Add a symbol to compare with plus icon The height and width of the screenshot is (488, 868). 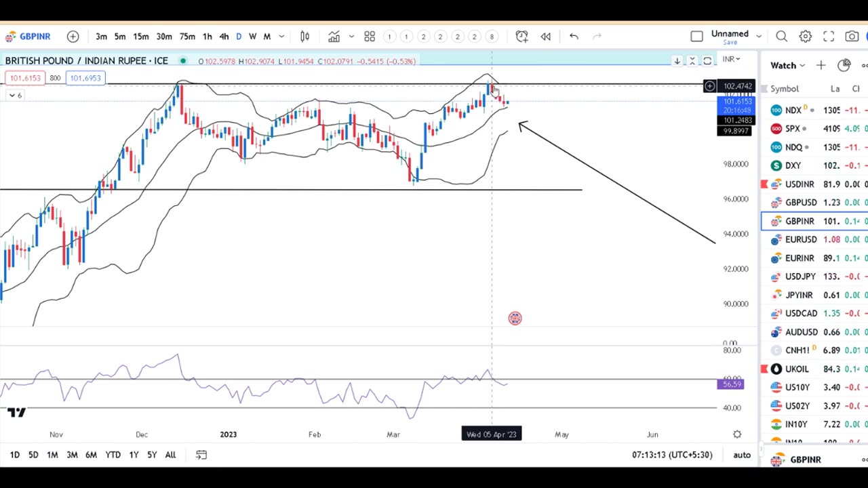click(73, 37)
